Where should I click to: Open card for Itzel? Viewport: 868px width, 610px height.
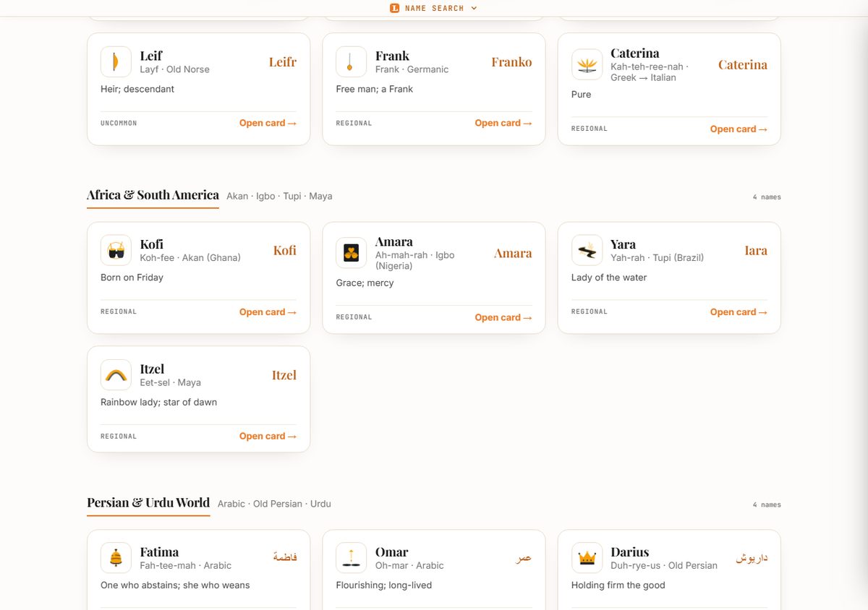tap(268, 436)
